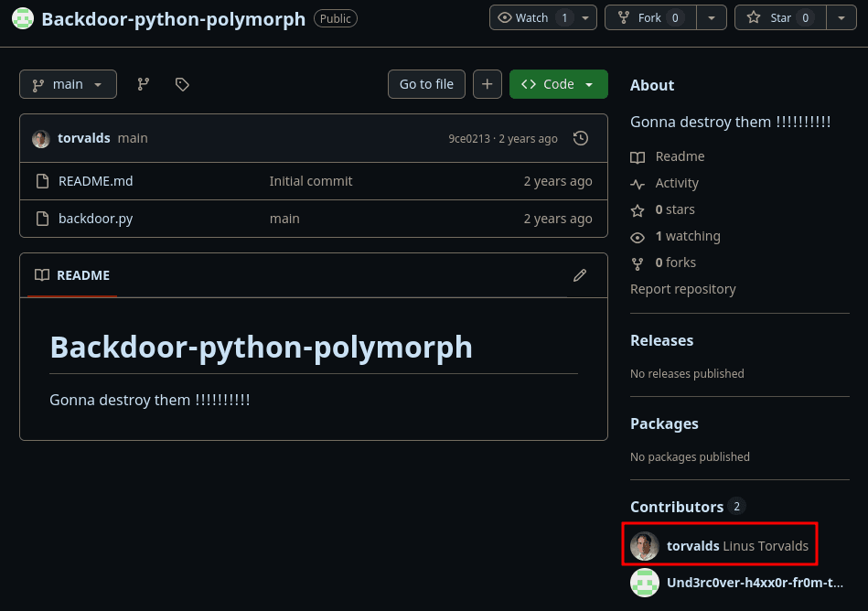Open the Releases heading link
The width and height of the screenshot is (868, 611).
pyautogui.click(x=662, y=340)
